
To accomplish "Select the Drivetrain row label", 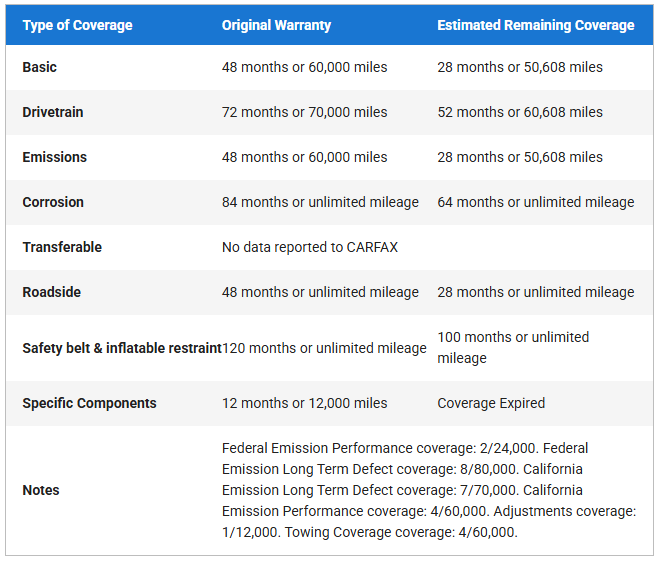I will tap(53, 112).
